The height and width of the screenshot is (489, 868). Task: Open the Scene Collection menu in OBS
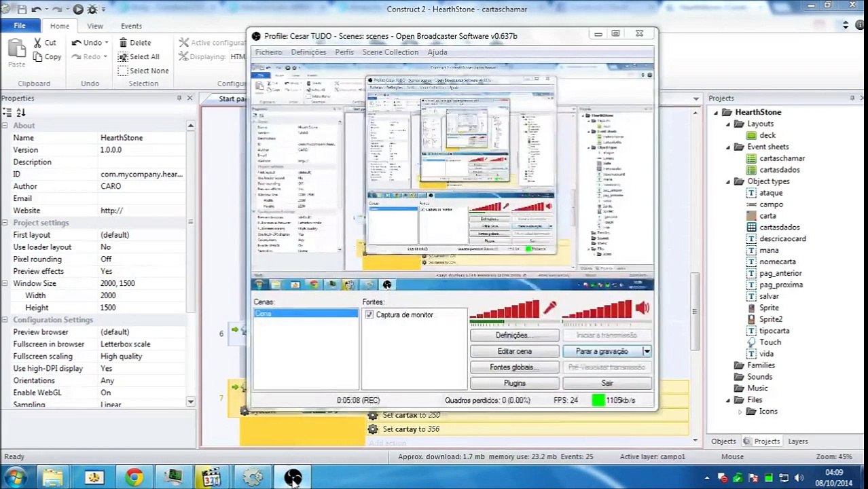[390, 52]
